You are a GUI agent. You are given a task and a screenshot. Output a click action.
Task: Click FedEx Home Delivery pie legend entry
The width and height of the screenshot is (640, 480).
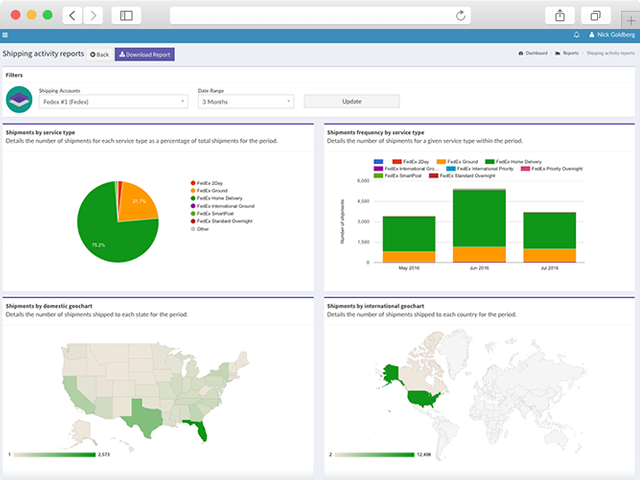[216, 198]
